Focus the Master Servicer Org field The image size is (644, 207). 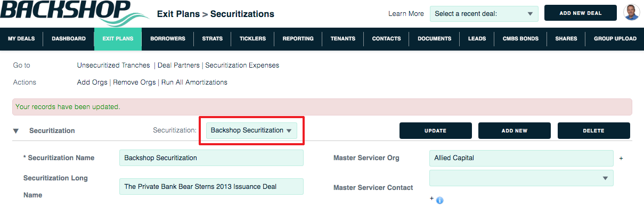[x=521, y=158]
